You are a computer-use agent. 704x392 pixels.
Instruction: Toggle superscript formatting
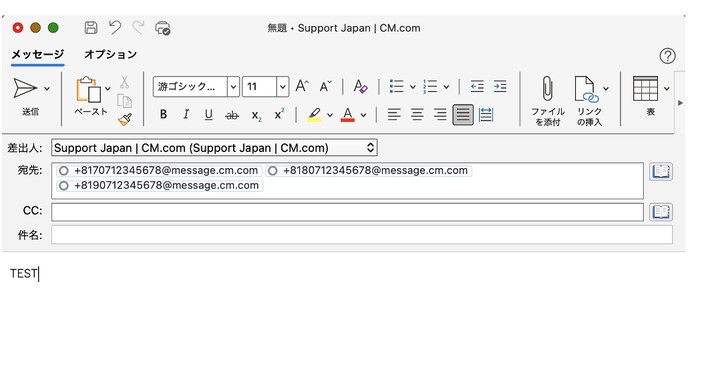(x=279, y=114)
